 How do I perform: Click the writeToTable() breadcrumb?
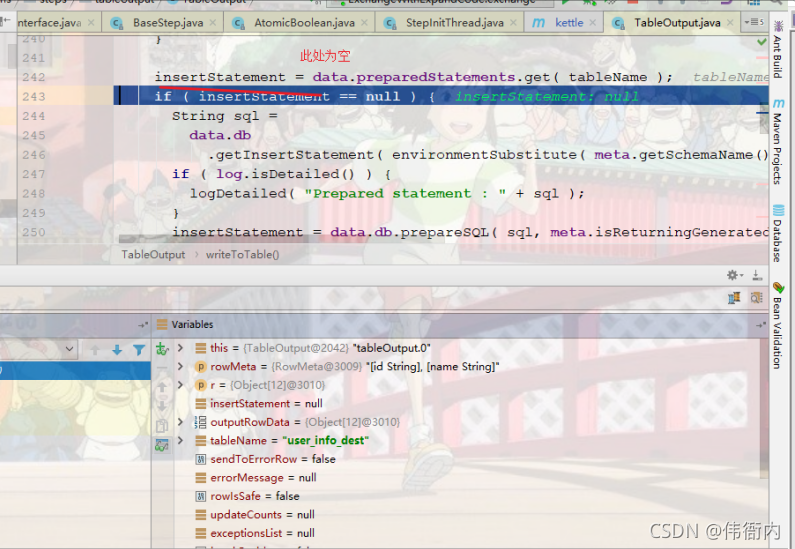pyautogui.click(x=242, y=254)
